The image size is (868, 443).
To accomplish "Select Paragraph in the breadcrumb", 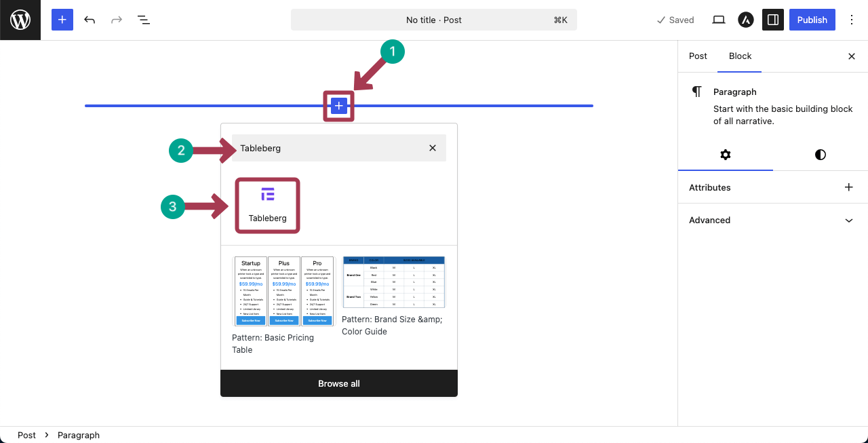I will 79,435.
